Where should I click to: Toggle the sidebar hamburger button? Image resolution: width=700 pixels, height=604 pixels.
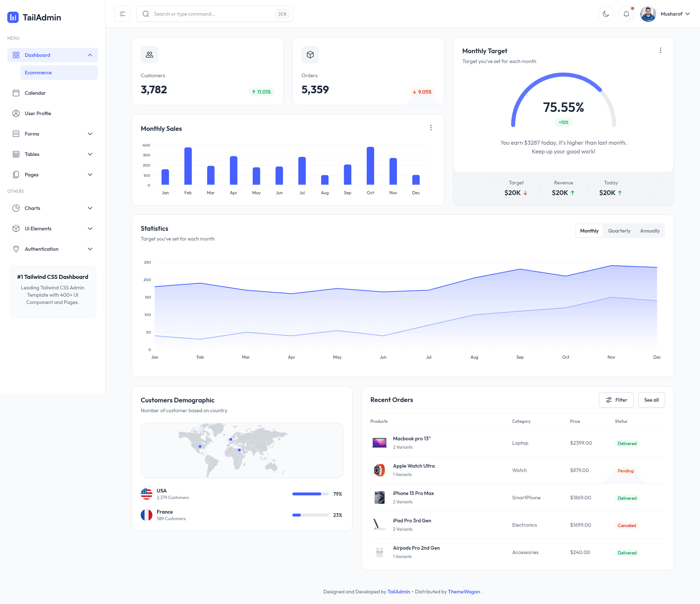click(x=122, y=14)
